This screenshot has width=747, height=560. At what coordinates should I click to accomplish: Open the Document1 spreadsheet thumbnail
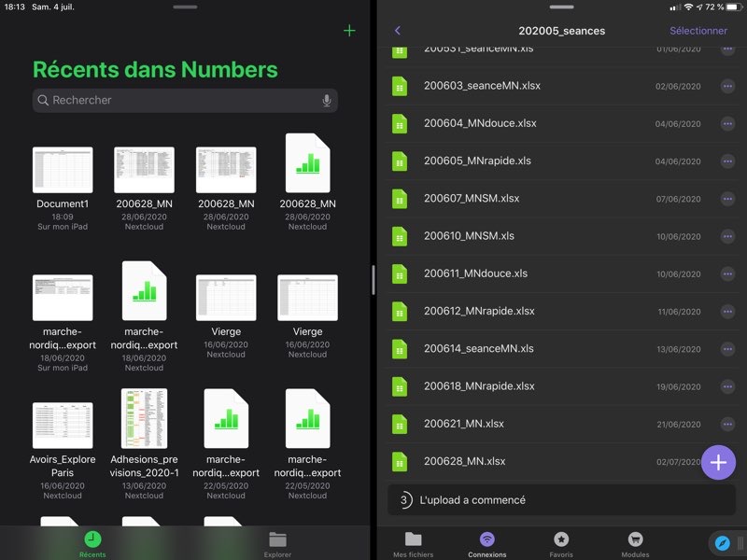pos(63,169)
